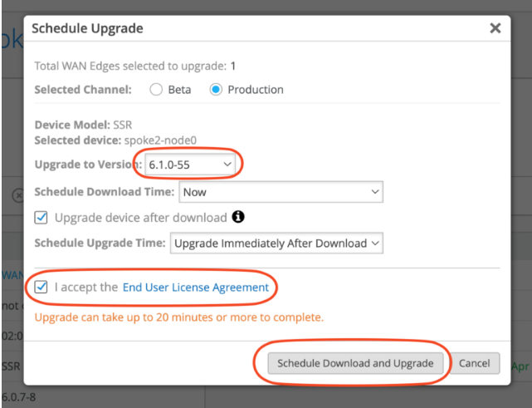Open the Schedule Upgrade Time dropdown
This screenshot has width=532, height=408.
[x=276, y=243]
